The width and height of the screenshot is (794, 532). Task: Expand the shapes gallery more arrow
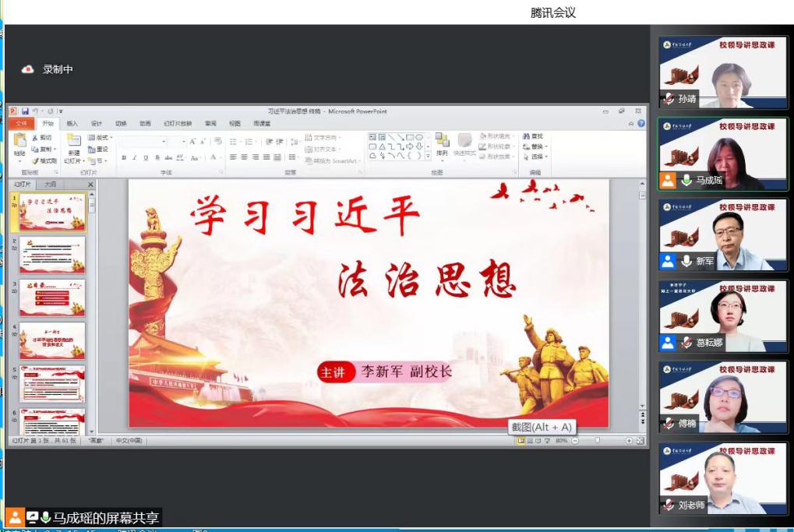428,156
